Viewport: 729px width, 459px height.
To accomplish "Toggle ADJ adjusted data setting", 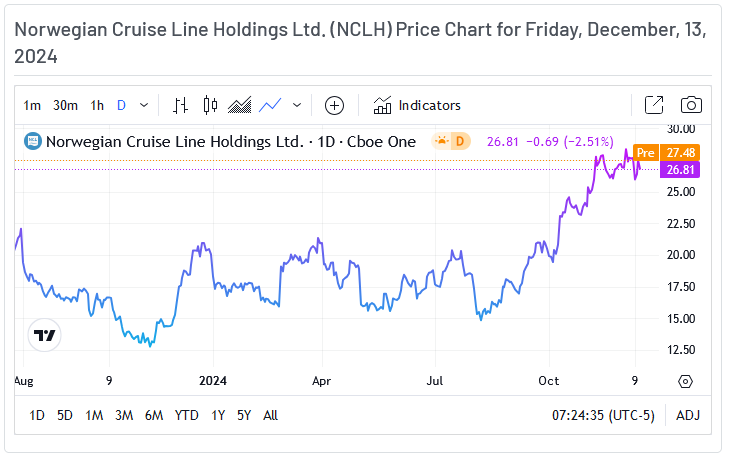I will pyautogui.click(x=688, y=415).
